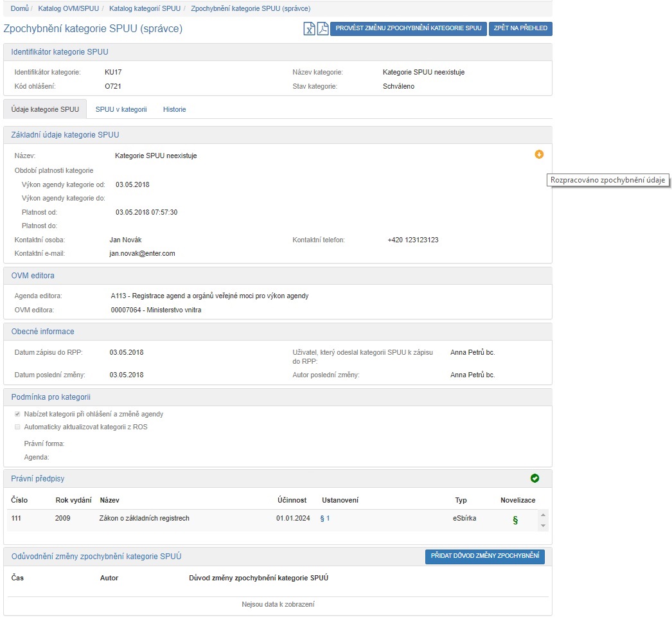Go back via 'Zpět na přehled' button
Screen dimensions: 672x617
(520, 29)
